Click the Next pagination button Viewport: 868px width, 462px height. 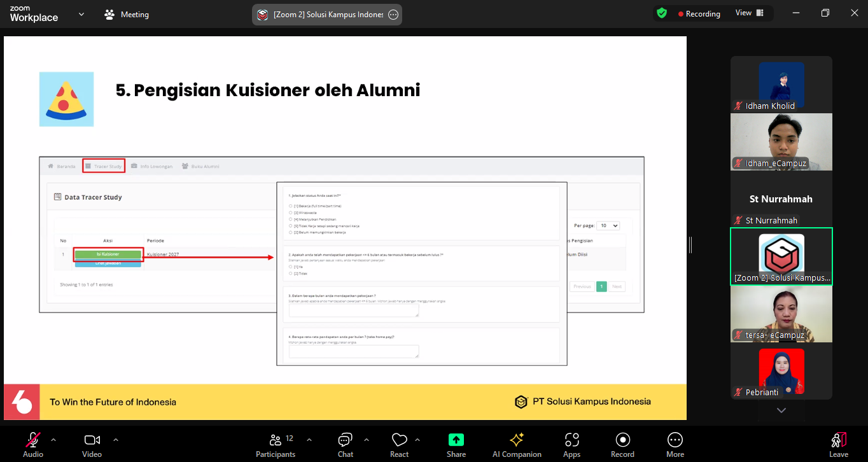click(x=617, y=286)
